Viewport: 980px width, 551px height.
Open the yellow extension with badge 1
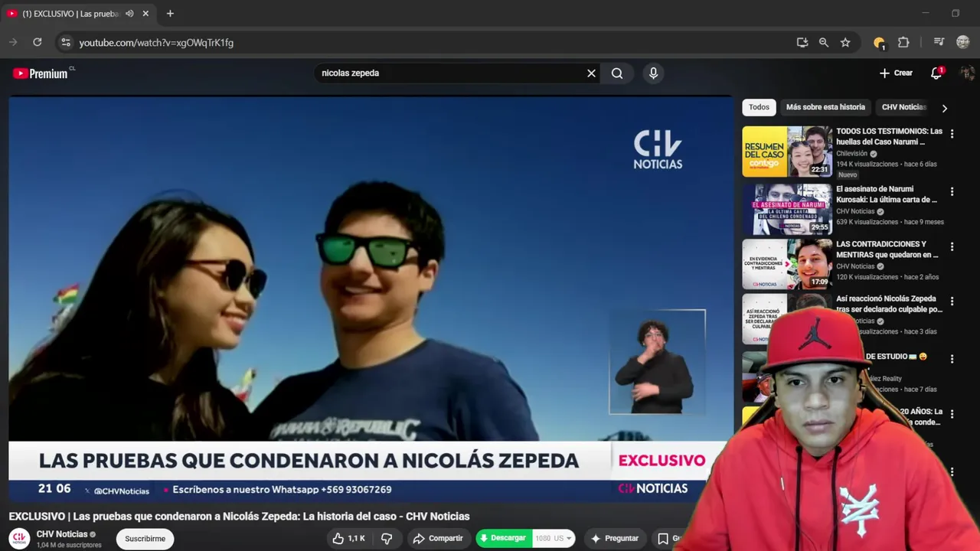[879, 43]
